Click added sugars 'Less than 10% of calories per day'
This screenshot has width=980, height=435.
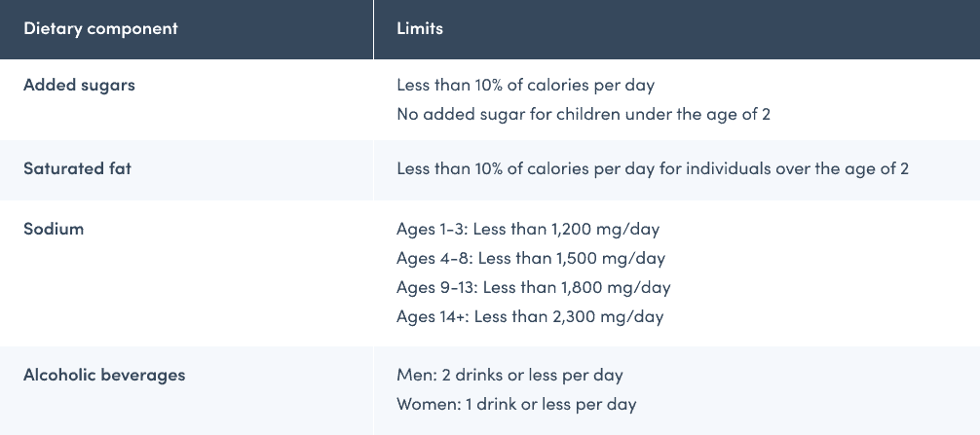pos(525,86)
